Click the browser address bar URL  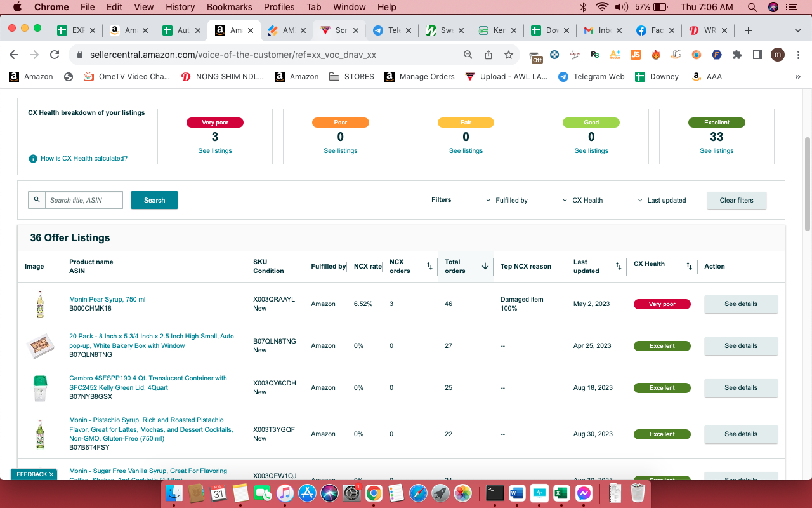[233, 55]
